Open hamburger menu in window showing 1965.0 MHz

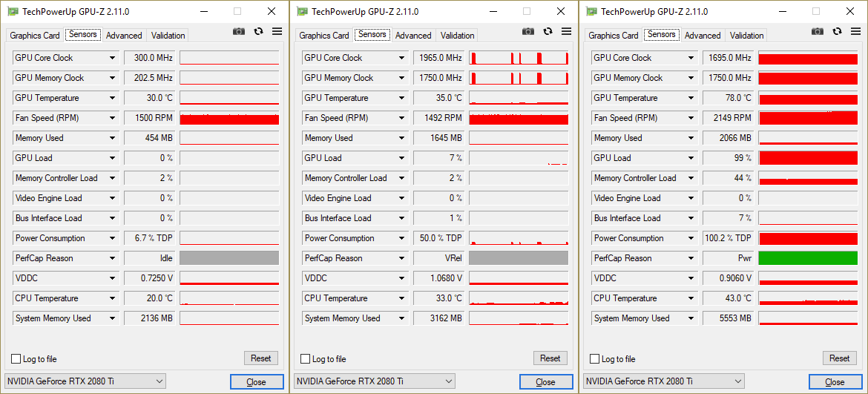[x=566, y=31]
